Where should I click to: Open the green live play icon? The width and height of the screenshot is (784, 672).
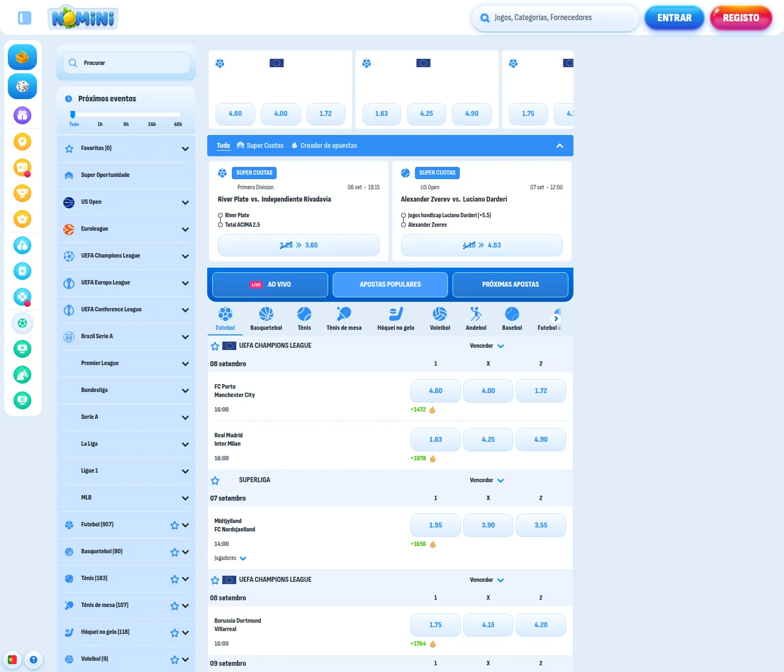[22, 349]
